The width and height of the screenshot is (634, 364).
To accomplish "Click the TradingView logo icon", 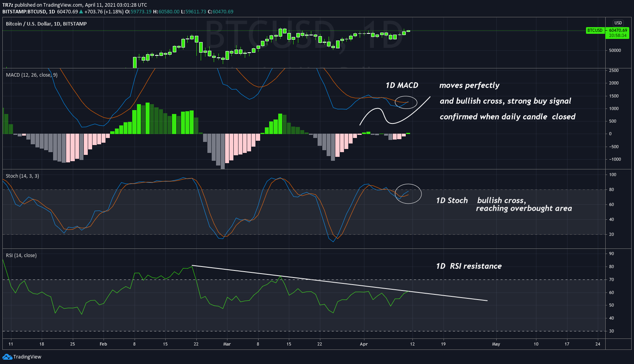I will pos(7,357).
